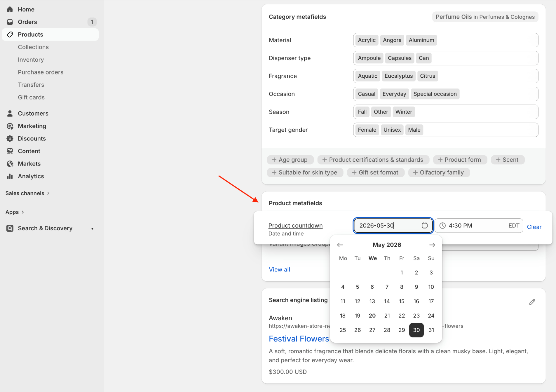Click Perfume Oils category badge

[485, 17]
